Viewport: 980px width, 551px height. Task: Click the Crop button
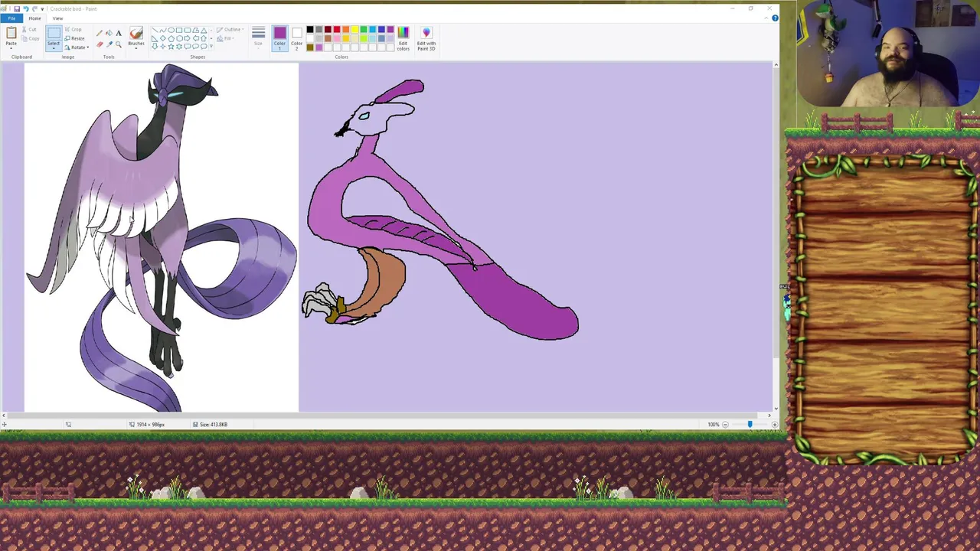point(73,29)
